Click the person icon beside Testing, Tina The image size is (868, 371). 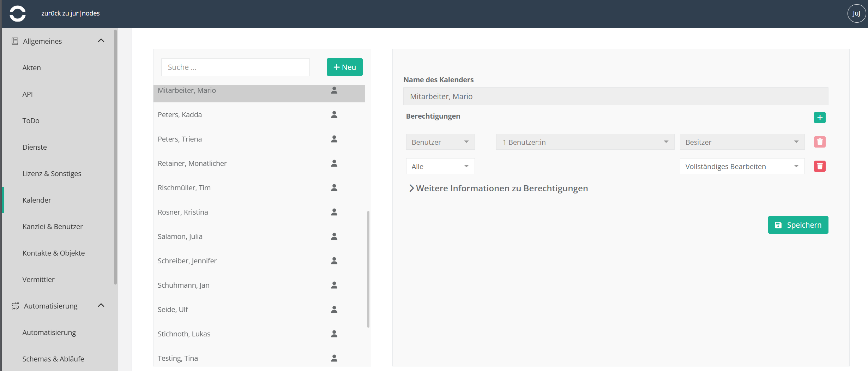coord(334,358)
